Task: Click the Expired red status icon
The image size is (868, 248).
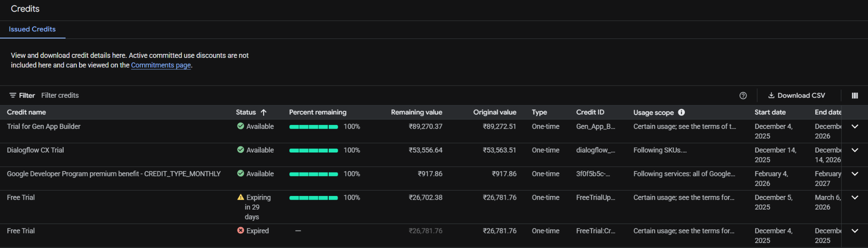Action: (241, 230)
